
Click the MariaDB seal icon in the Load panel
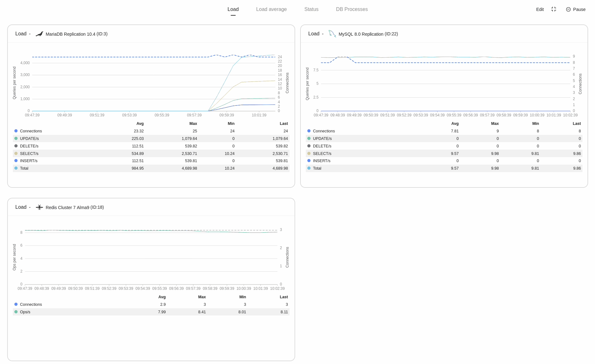(39, 34)
